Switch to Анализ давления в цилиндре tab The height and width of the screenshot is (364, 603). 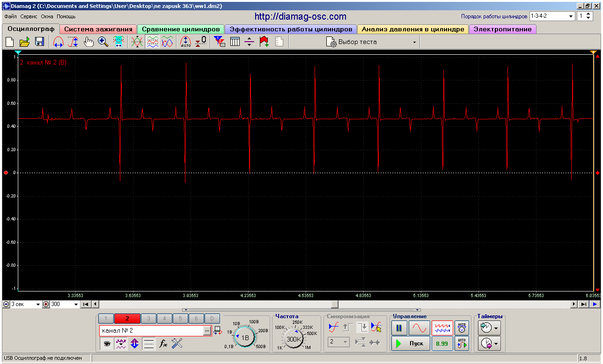413,29
